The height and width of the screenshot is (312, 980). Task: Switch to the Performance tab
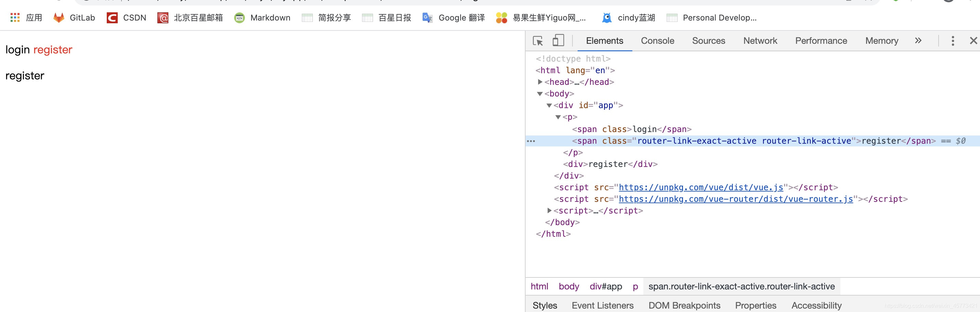click(x=821, y=41)
